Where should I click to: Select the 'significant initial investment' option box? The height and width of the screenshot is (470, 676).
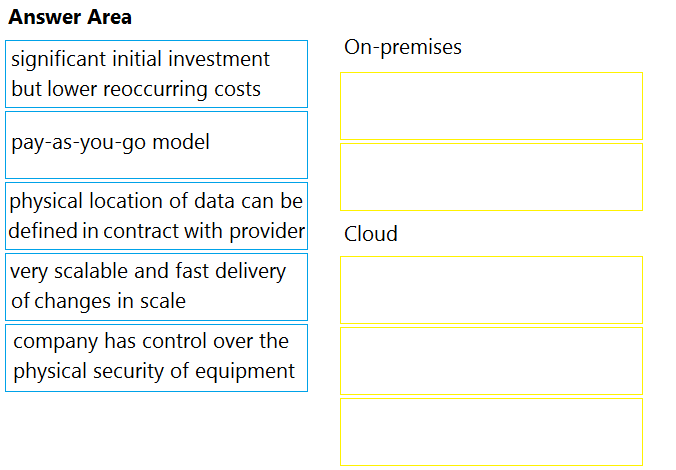[x=156, y=74]
